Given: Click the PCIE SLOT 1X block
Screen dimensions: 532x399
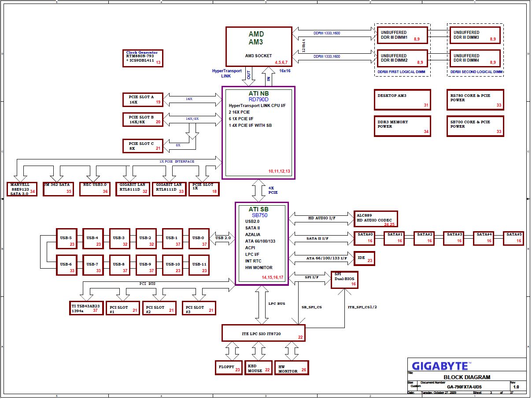Looking at the screenshot, I should [x=204, y=189].
